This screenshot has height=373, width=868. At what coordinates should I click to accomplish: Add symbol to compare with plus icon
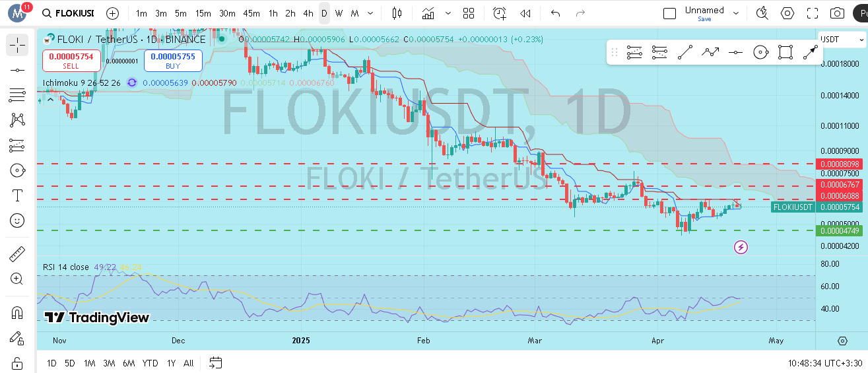click(113, 13)
